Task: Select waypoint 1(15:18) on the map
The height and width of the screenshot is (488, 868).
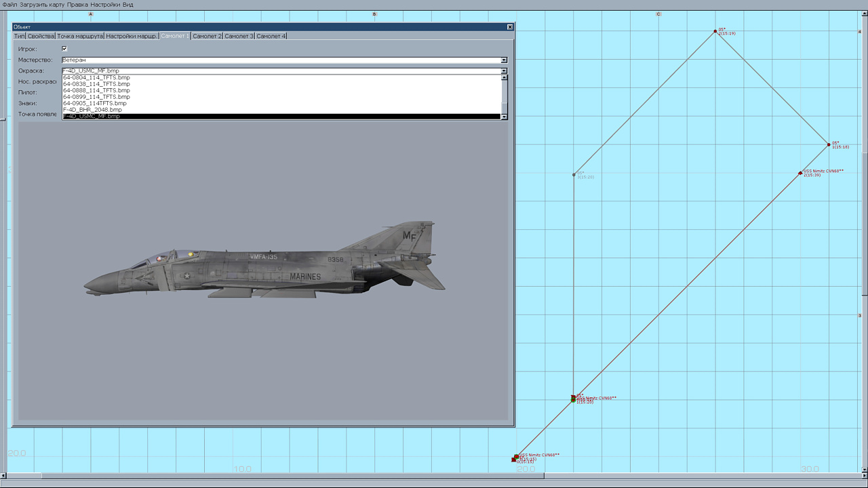Action: click(829, 144)
